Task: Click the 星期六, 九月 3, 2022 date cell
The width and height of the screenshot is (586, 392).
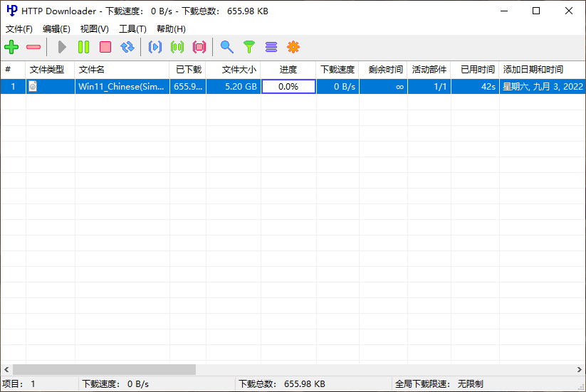Action: pos(543,87)
